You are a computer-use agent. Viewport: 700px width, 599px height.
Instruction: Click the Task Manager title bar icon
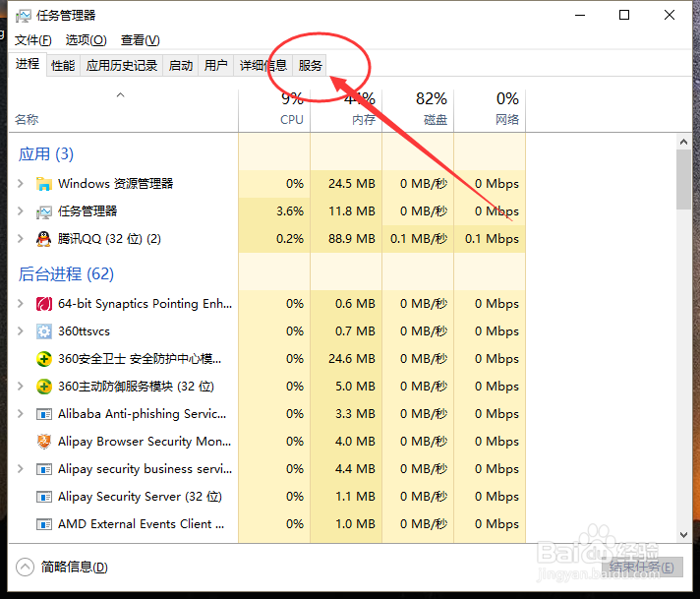tap(24, 16)
